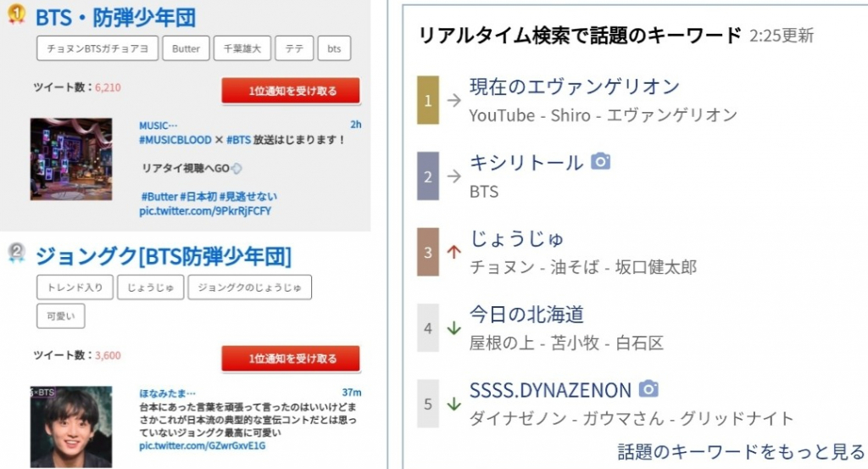Click the rank 1 gold badge
This screenshot has width=868, height=469.
point(428,100)
